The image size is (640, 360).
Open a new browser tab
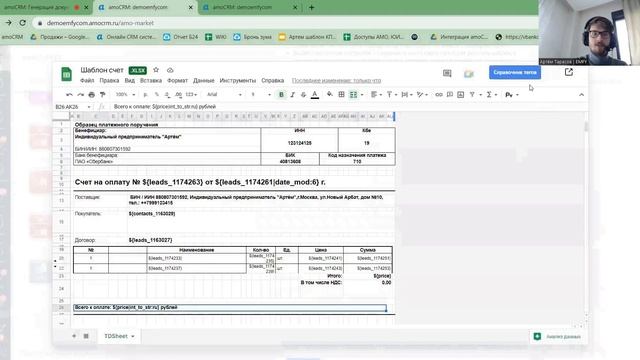[x=311, y=7]
